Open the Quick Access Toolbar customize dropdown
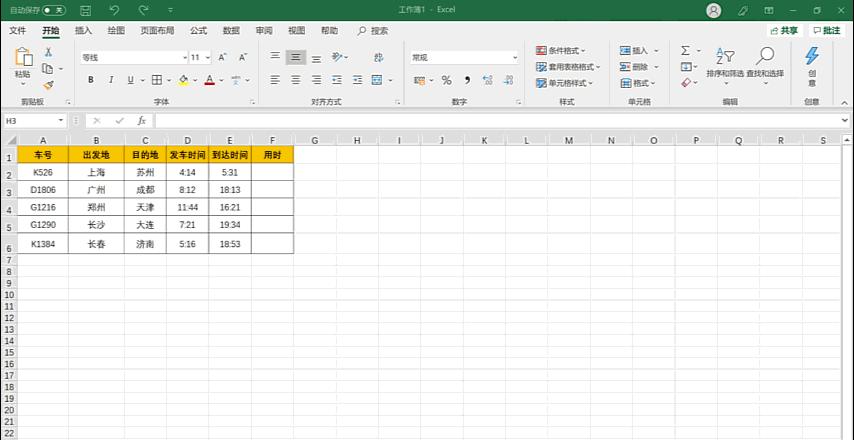854x440 pixels. click(170, 10)
